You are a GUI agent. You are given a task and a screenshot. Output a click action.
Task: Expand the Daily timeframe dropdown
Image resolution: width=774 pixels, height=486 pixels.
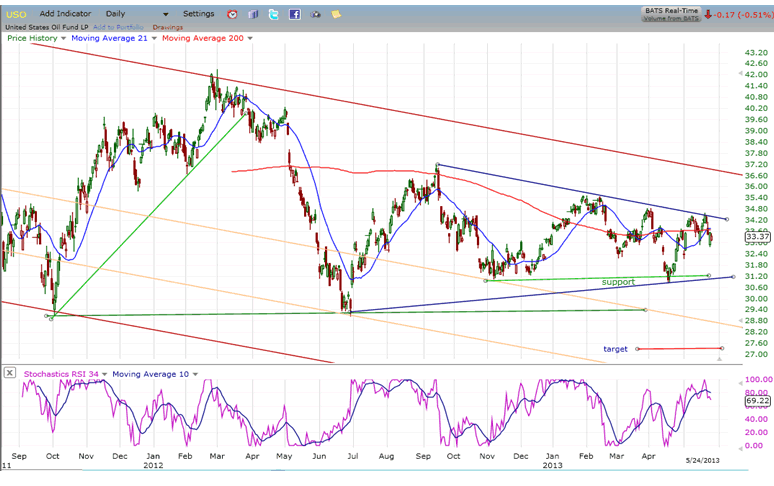coord(165,14)
